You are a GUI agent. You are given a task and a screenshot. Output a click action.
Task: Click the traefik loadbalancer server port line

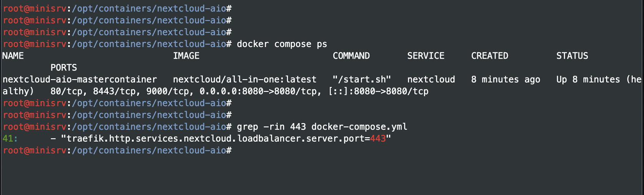coord(226,139)
